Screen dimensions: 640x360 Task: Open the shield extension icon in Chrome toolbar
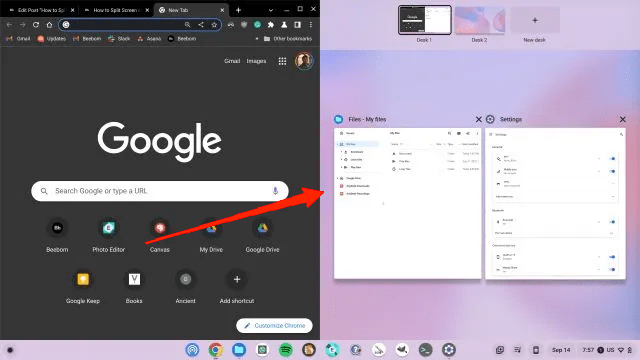(x=244, y=25)
